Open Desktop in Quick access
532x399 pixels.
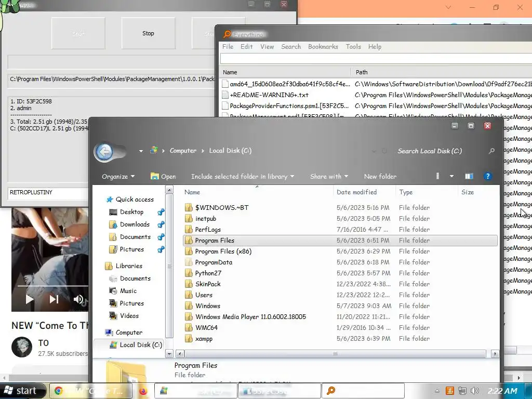(x=131, y=212)
